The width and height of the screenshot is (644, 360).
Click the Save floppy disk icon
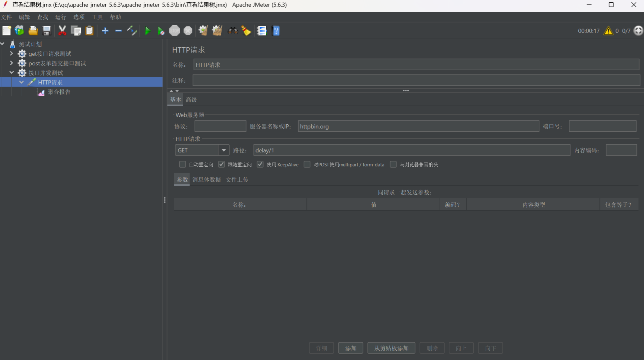pos(47,31)
